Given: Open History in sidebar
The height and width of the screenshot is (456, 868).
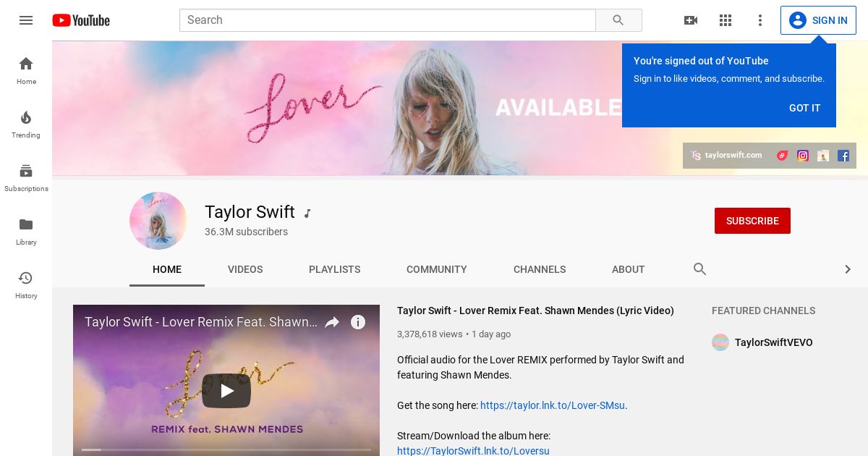Looking at the screenshot, I should point(26,285).
